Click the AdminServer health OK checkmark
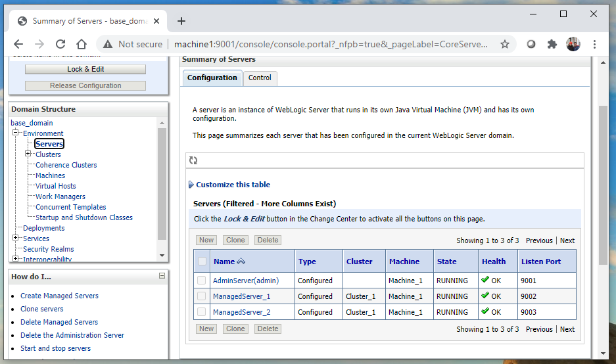The width and height of the screenshot is (616, 364). coord(485,280)
